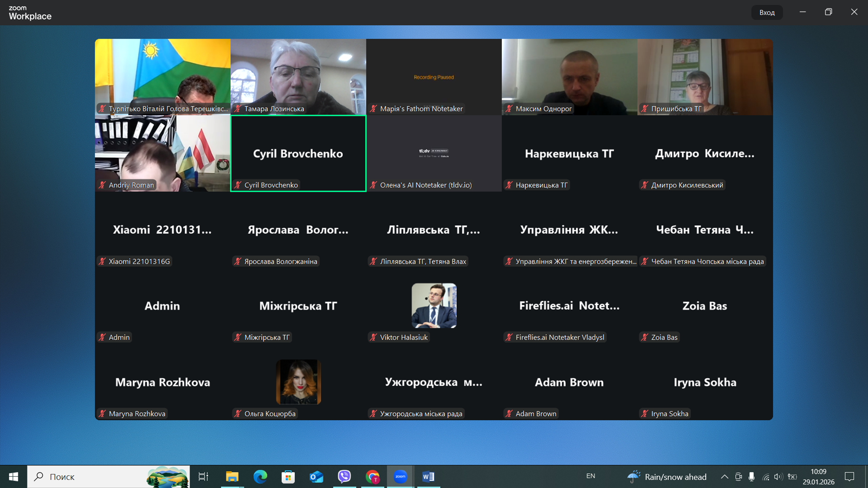Click the EN language indicator
Image resolution: width=868 pixels, height=488 pixels.
591,476
